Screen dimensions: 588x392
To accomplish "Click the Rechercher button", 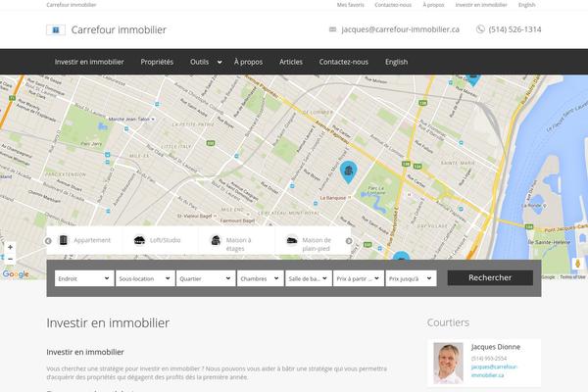I will click(x=490, y=277).
